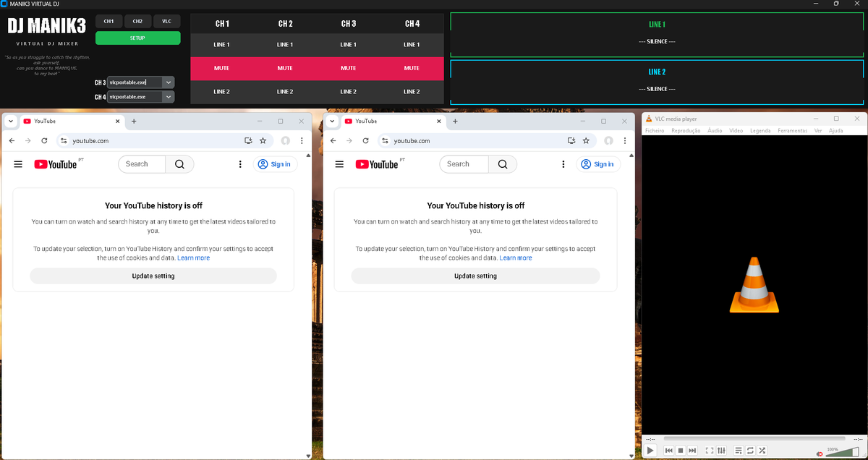This screenshot has height=460, width=868.
Task: Expand CH 4 source dropdown arrow
Action: pyautogui.click(x=169, y=97)
